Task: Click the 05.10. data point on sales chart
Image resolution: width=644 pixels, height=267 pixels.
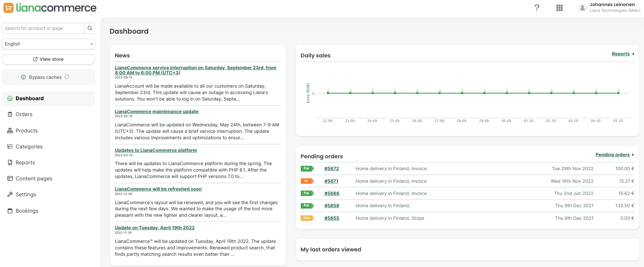Action: [619, 93]
